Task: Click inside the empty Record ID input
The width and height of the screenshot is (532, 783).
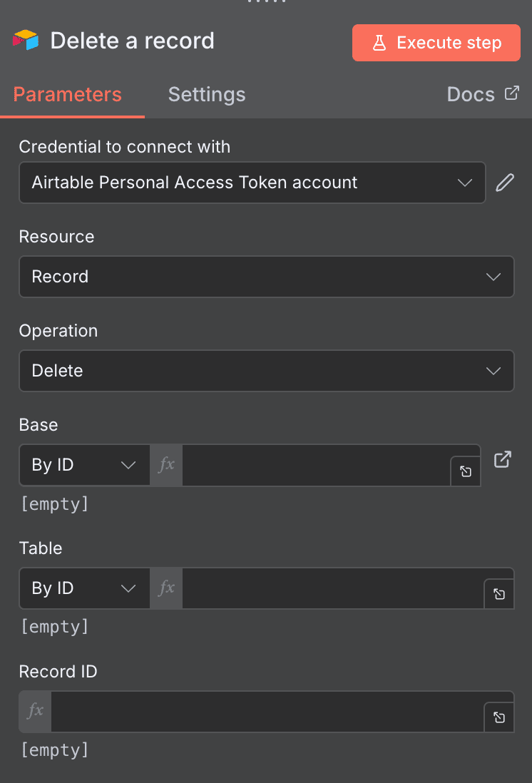Action: tap(271, 712)
